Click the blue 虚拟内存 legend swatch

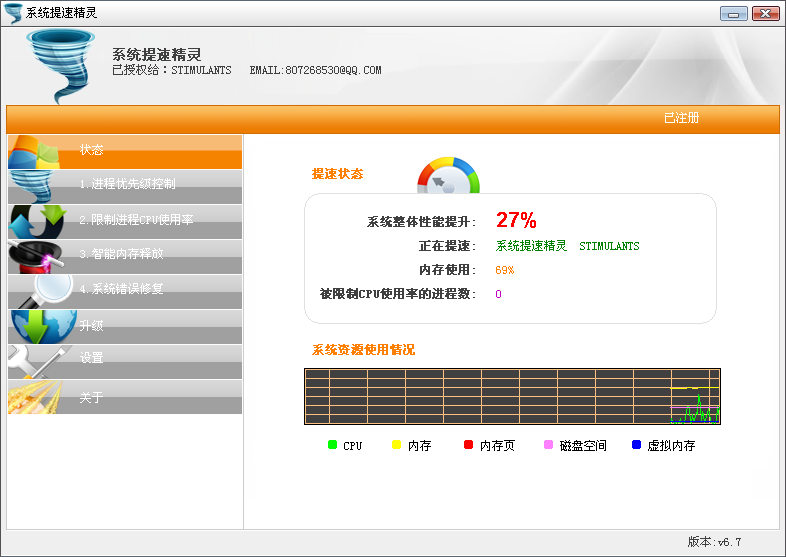pos(636,445)
